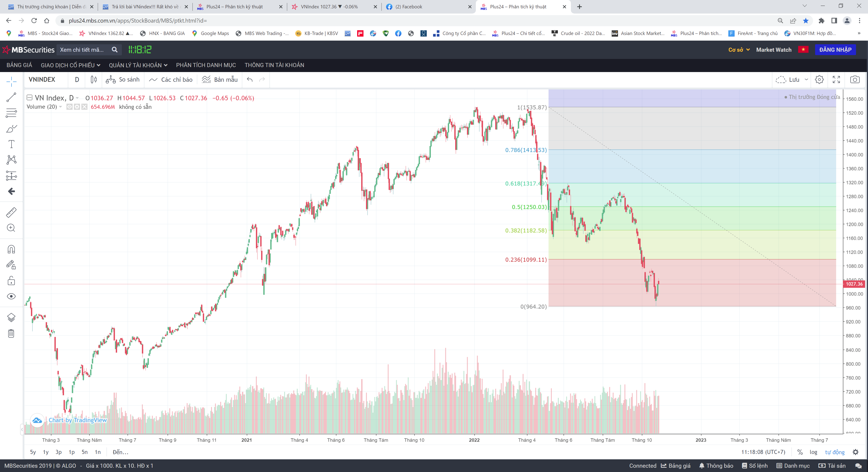The width and height of the screenshot is (868, 472).
Task: Select the text annotation tool
Action: pos(11,144)
